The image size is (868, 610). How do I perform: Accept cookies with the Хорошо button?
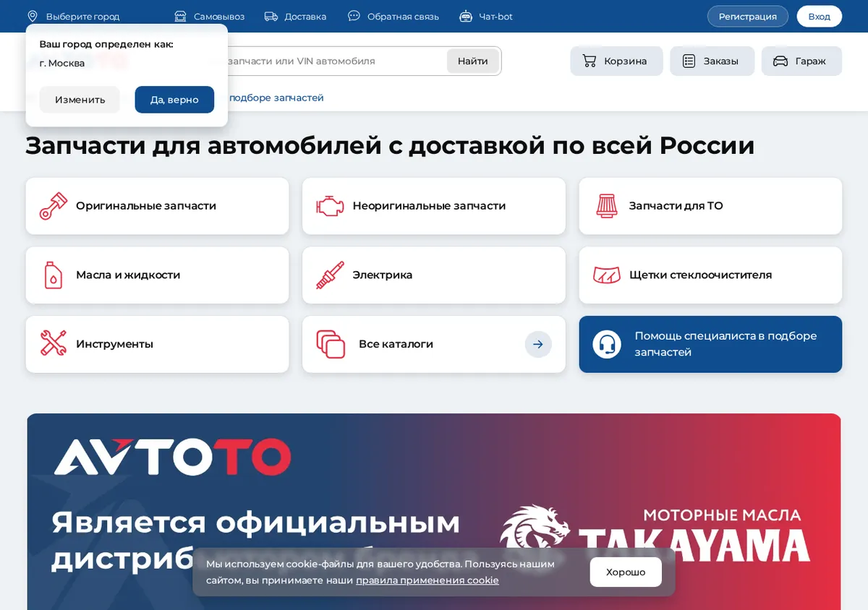(x=626, y=572)
